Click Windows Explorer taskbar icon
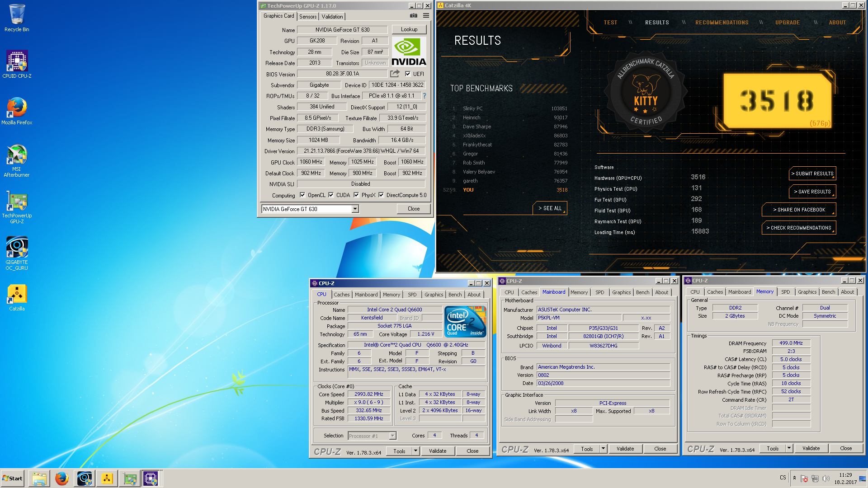This screenshot has height=488, width=868. 39,479
